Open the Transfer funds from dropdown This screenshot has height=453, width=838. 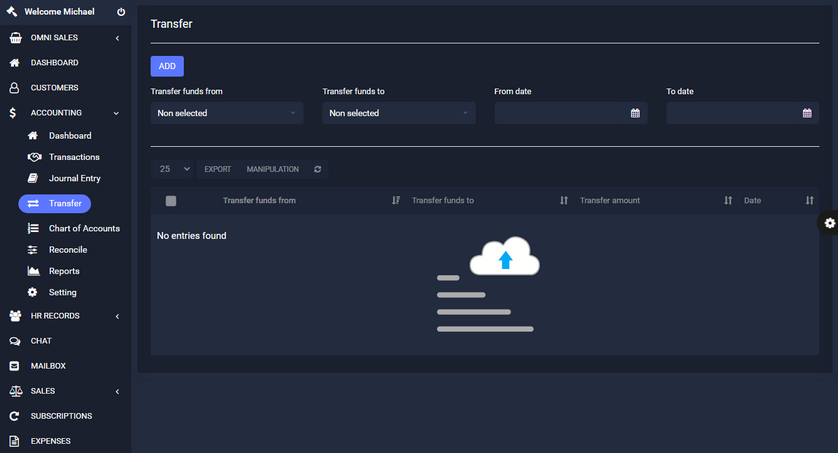click(x=227, y=113)
